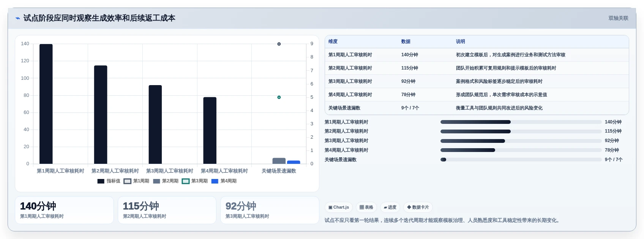Toggle the 指标值 legend item
Screen dimensions: 644x239
[x=109, y=181]
